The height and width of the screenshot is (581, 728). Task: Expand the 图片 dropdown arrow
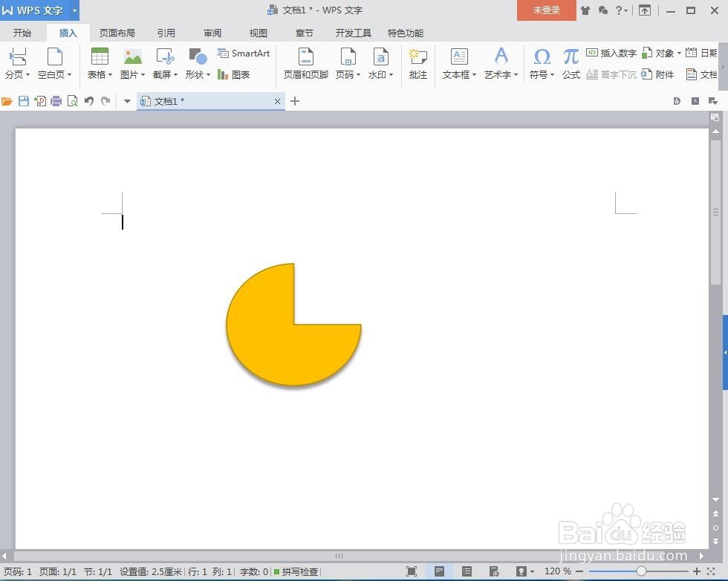coord(143,75)
